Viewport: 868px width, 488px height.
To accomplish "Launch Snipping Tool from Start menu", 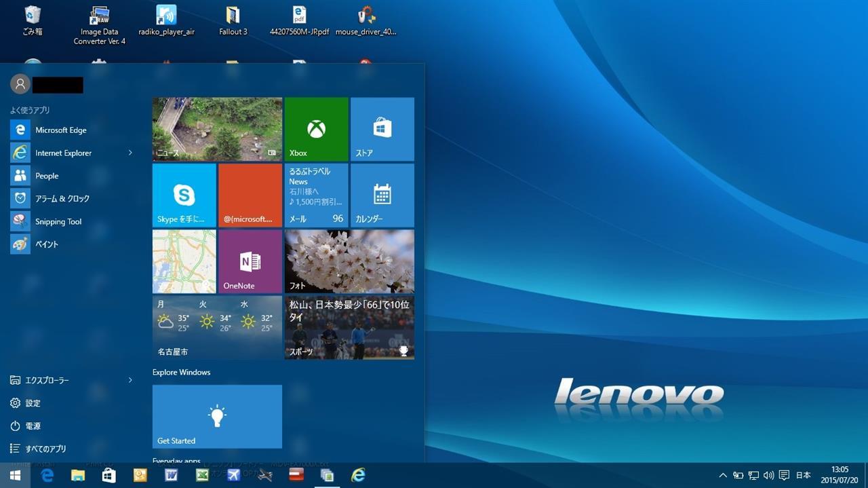I will point(72,221).
